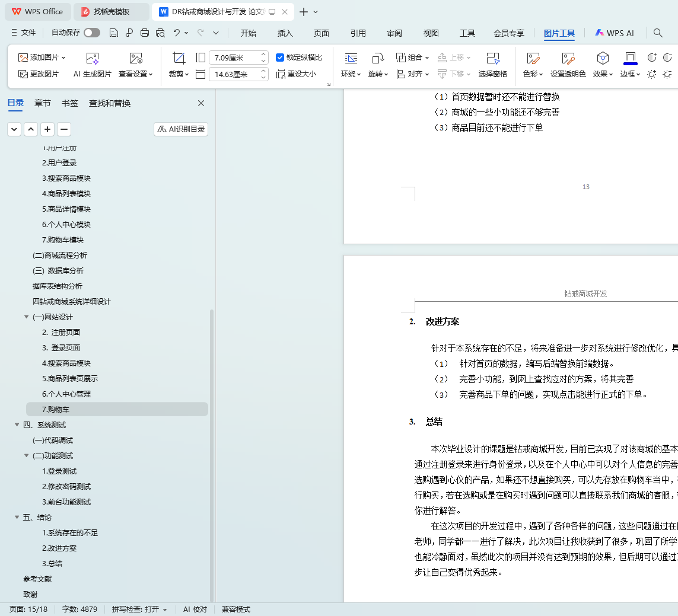Click the rotate picture icon
This screenshot has height=616, width=678.
click(377, 58)
